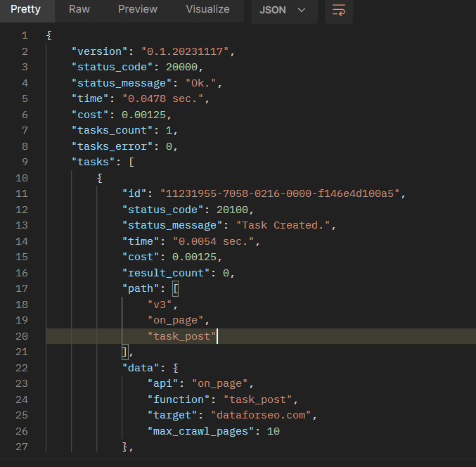The width and height of the screenshot is (476, 467).
Task: Toggle the line wrap icon
Action: tap(339, 11)
